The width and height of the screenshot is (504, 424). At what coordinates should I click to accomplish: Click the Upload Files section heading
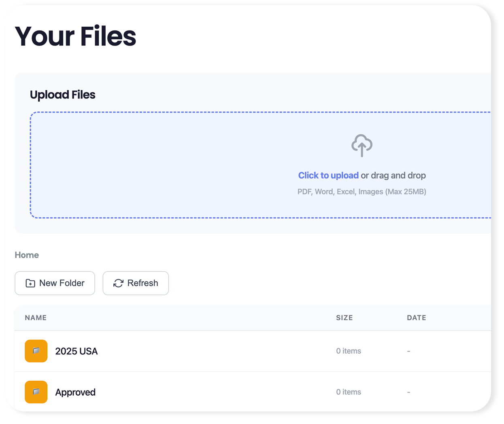tap(63, 95)
